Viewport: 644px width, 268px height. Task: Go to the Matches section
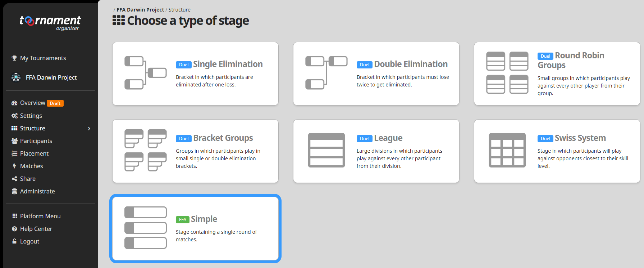(31, 166)
